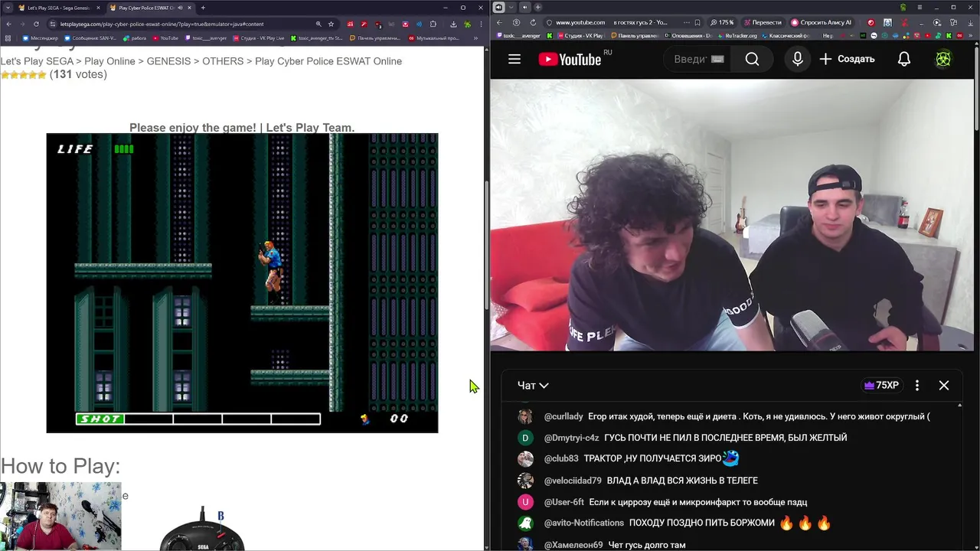Click the YouTube search magnifier button

tap(752, 59)
